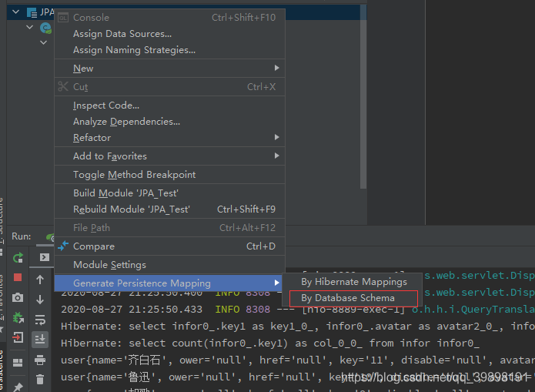Toggle Scroll to End of console
Screen dimensions: 535x392
pyautogui.click(x=40, y=339)
